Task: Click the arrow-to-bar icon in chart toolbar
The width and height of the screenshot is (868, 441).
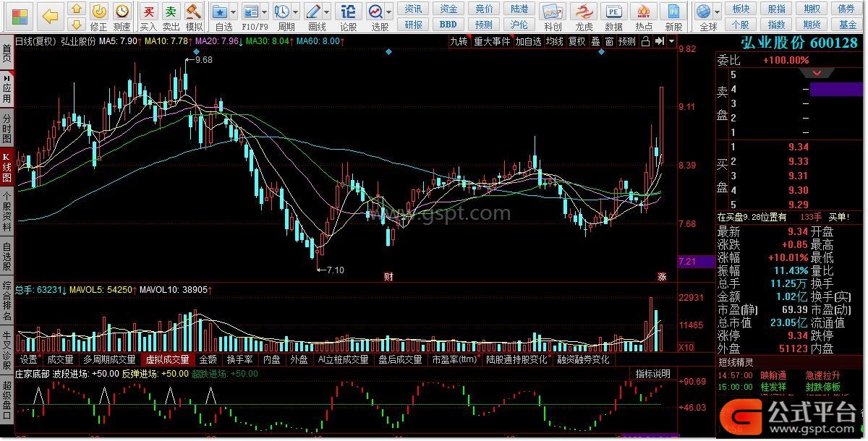Action: (660, 41)
